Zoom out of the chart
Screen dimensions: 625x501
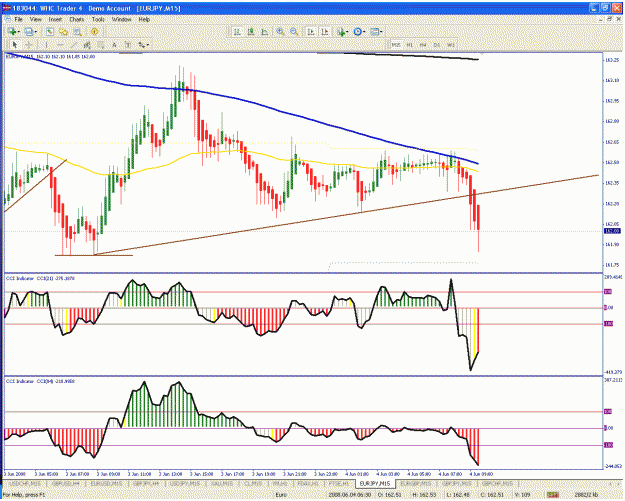click(x=294, y=32)
